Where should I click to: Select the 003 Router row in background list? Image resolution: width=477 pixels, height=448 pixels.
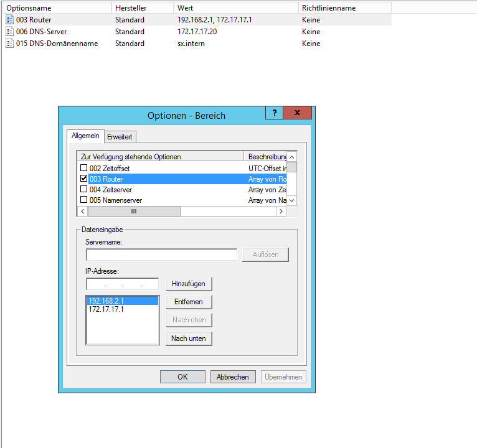[x=197, y=20]
